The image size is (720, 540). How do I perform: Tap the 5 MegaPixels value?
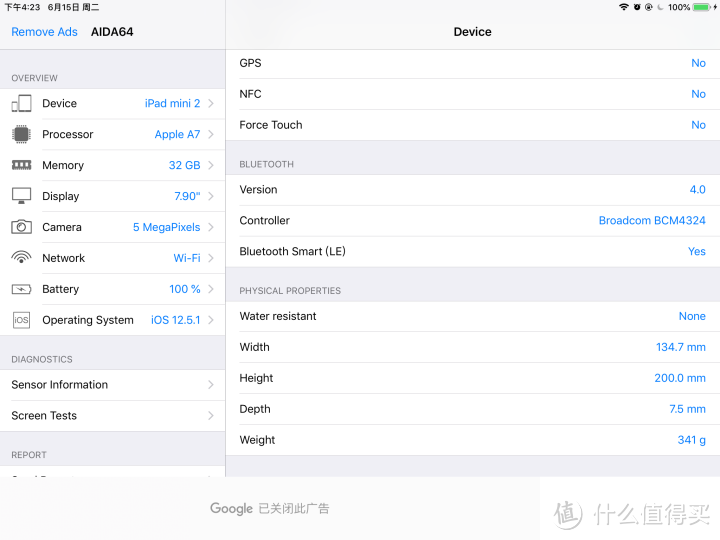[x=167, y=227]
